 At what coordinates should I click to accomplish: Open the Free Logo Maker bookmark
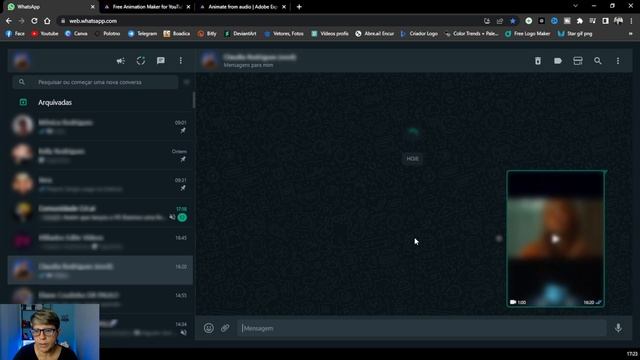click(527, 34)
